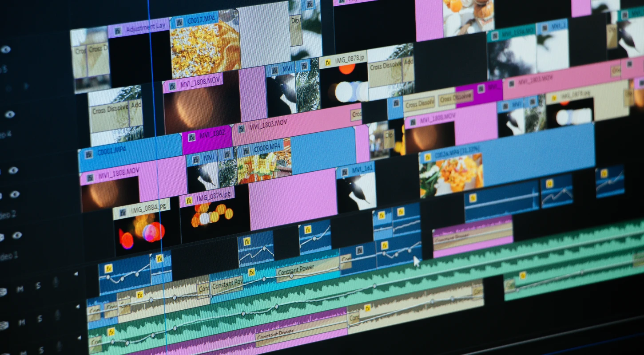This screenshot has width=644, height=355.
Task: Click fx badge on MVI_1802 clip
Action: pyautogui.click(x=191, y=137)
